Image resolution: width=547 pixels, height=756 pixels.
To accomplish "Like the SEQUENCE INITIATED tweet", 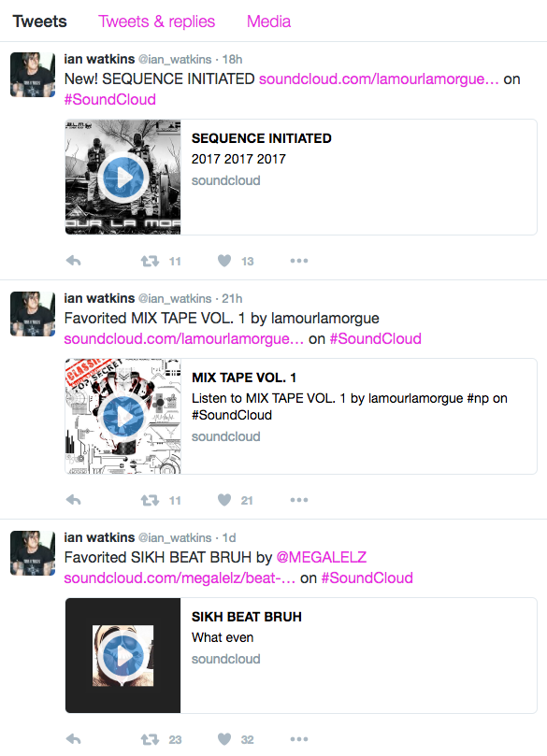I will tap(224, 261).
